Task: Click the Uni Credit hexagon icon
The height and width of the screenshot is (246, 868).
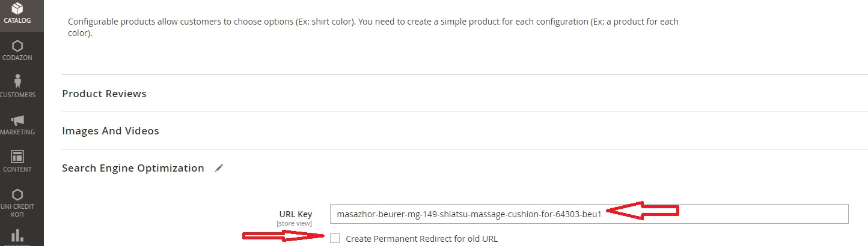Action: tap(17, 194)
